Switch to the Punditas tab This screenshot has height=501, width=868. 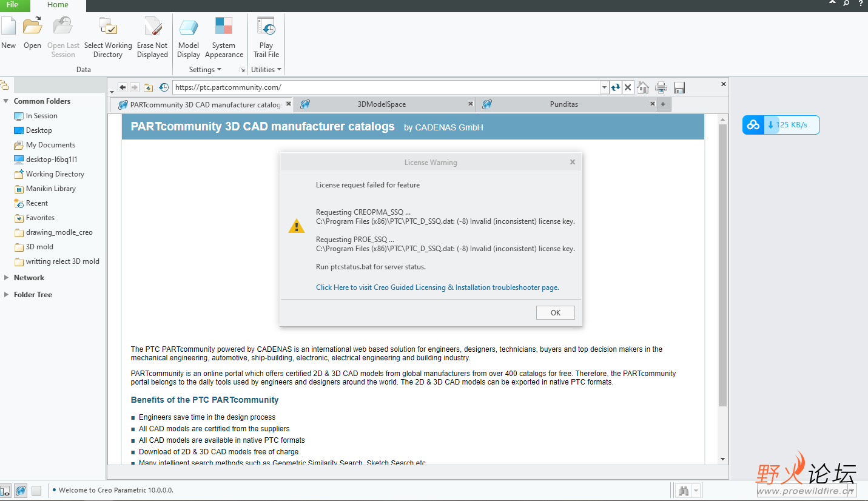point(564,104)
